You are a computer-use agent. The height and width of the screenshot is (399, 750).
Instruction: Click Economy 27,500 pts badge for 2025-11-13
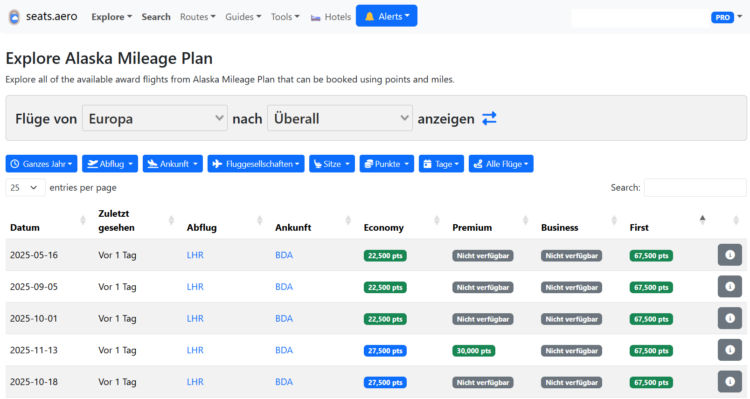(x=385, y=351)
